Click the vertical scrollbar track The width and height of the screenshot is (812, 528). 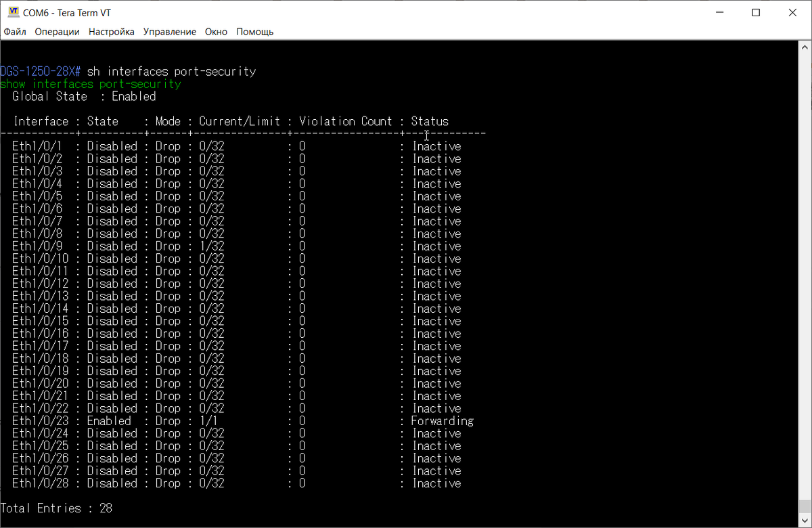(x=806, y=284)
